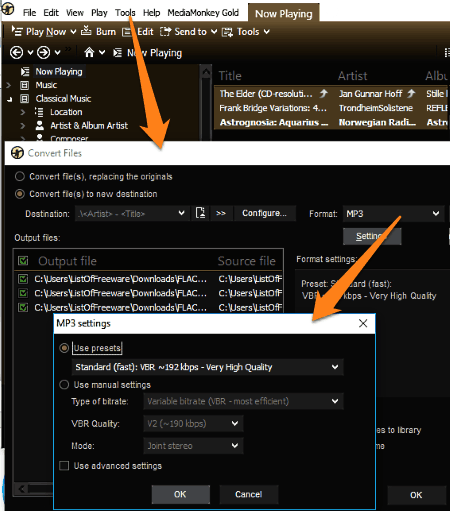Select the 'Astrognosia: Aquarius' track row
Image resolution: width=450 pixels, height=511 pixels.
(332, 122)
